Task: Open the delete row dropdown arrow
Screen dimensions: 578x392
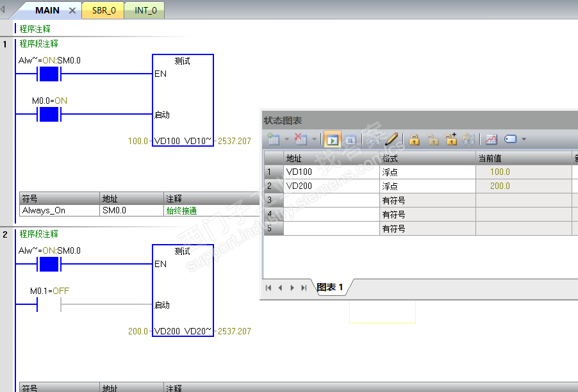Action: (x=315, y=139)
